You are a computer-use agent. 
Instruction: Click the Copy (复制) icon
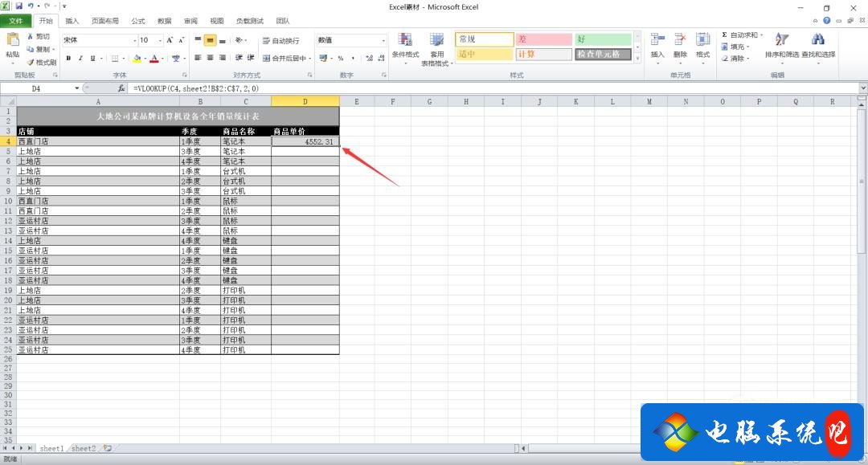pyautogui.click(x=31, y=49)
